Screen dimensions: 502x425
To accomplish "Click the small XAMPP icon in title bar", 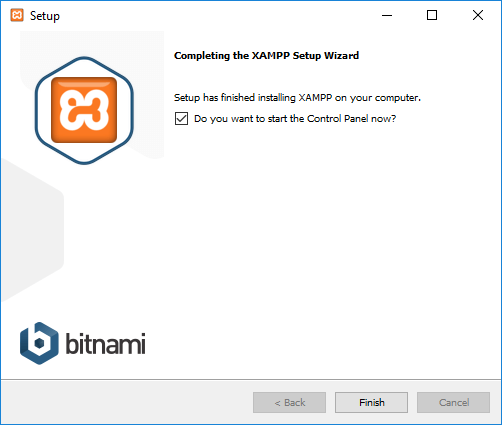I will point(17,15).
